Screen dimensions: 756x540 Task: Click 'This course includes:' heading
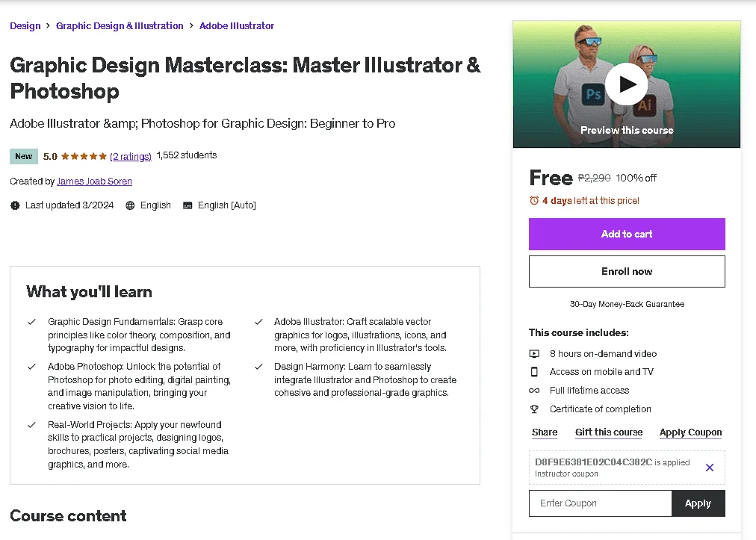click(x=578, y=332)
